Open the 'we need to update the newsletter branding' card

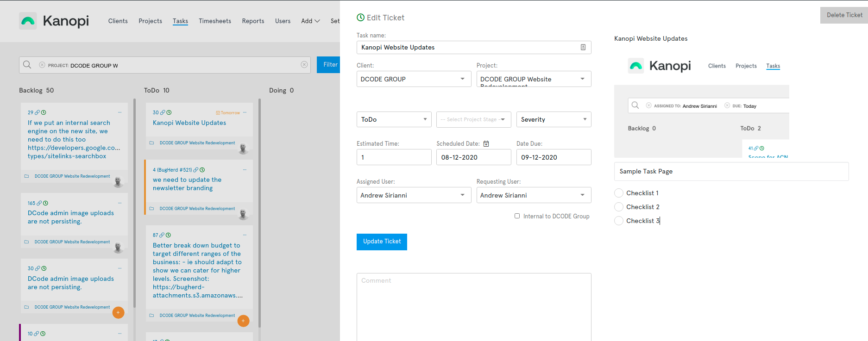click(x=187, y=184)
